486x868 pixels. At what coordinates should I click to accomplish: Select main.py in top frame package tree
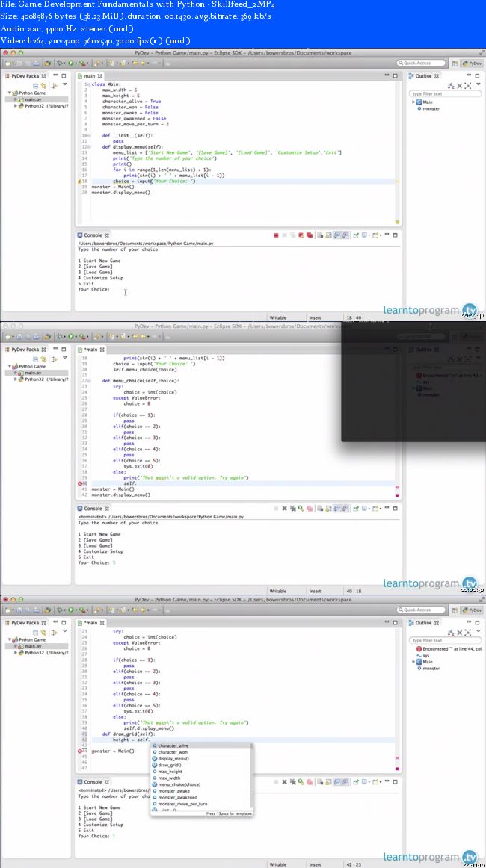tap(33, 99)
